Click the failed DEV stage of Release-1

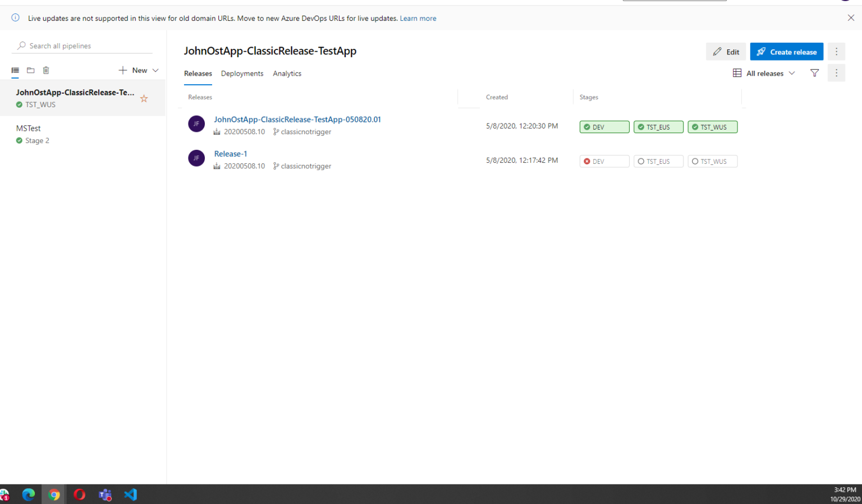point(604,162)
